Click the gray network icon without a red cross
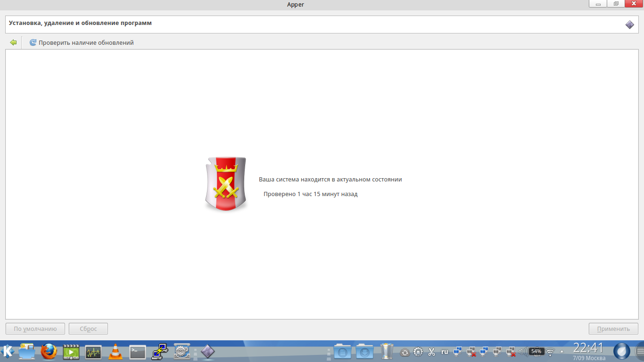644x362 pixels. (x=497, y=352)
